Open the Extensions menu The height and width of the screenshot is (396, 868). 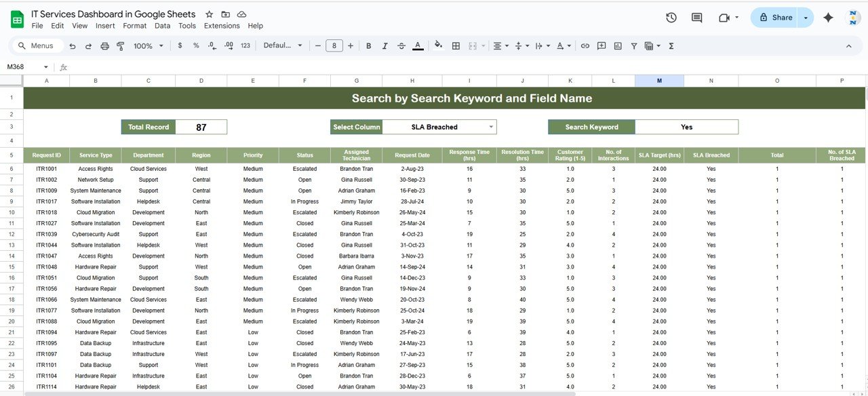click(x=222, y=26)
